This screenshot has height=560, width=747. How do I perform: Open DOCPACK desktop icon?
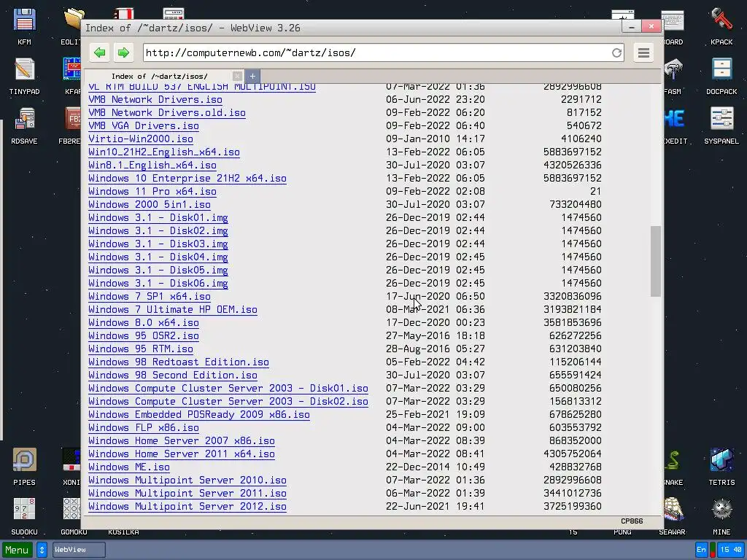(721, 76)
